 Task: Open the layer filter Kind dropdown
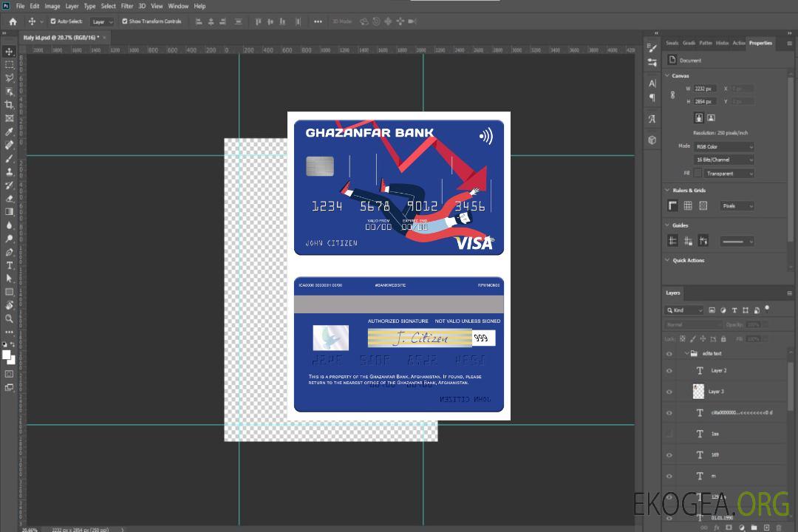[684, 310]
